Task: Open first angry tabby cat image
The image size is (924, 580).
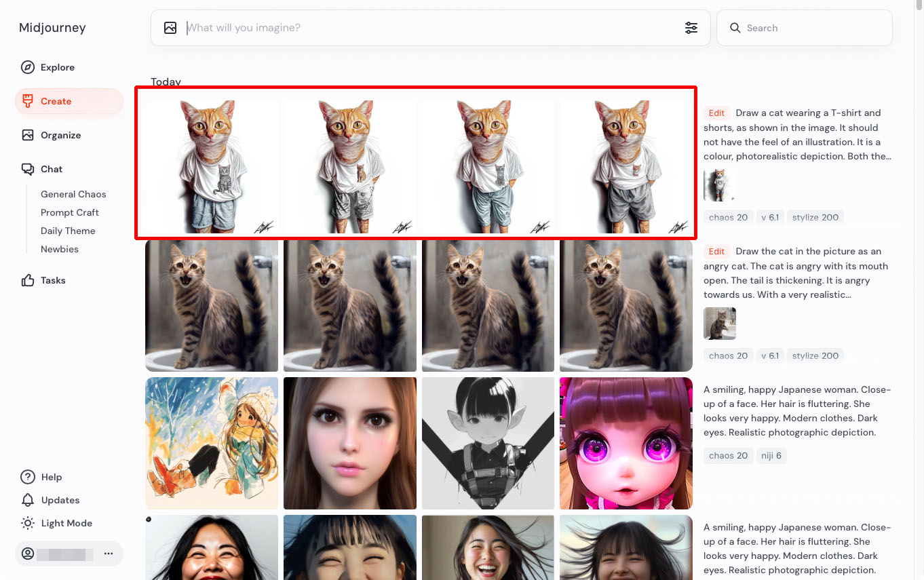Action: click(212, 305)
